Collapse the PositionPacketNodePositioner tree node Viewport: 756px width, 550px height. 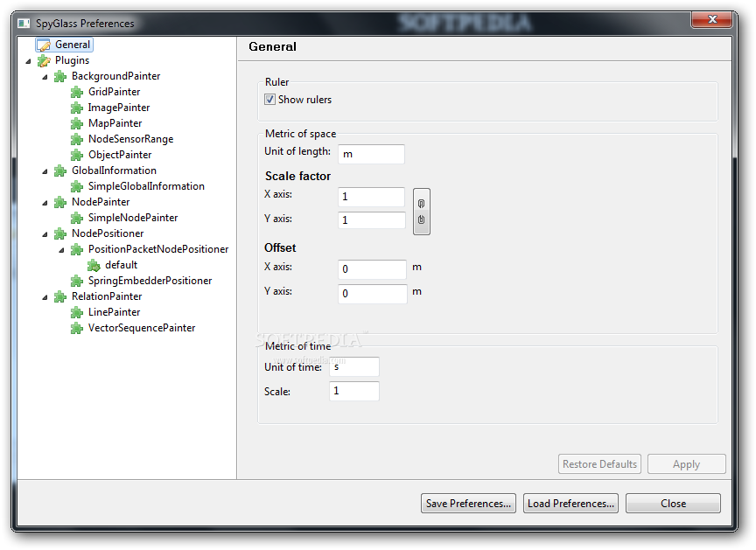[x=61, y=250]
